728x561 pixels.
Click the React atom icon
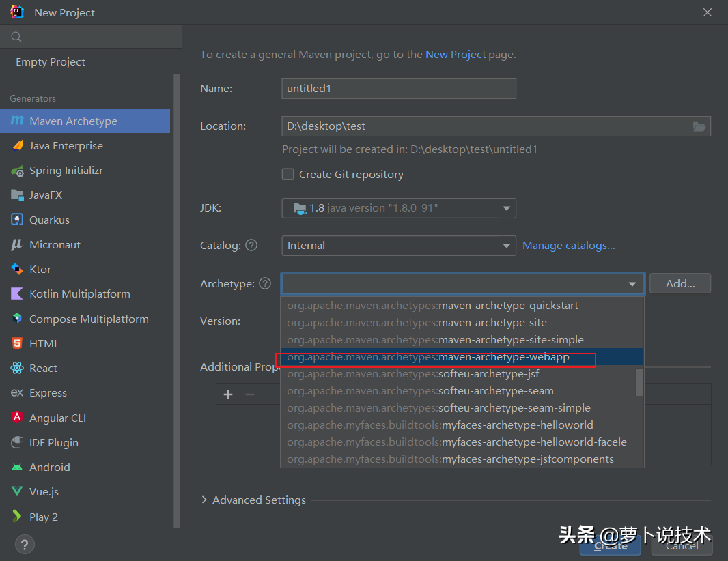tap(17, 368)
